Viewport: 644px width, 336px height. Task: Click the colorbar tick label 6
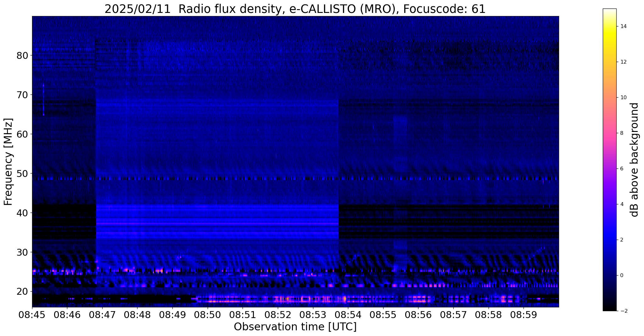tap(621, 169)
